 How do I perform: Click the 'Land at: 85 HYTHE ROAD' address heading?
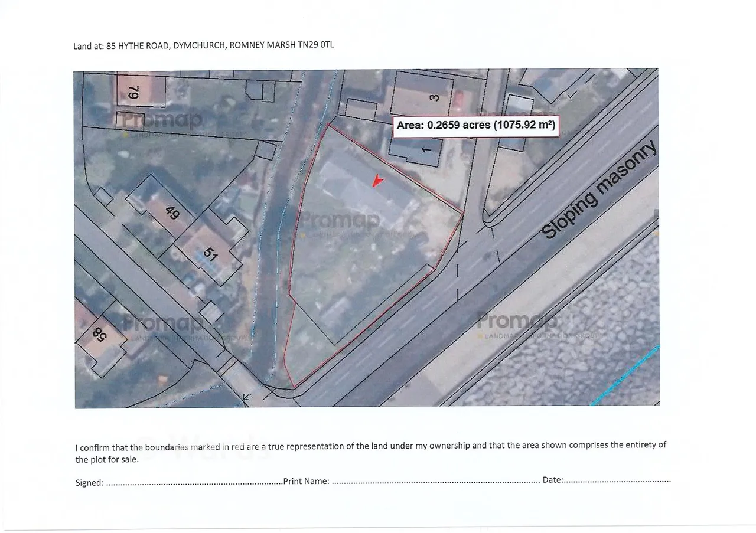pos(204,45)
